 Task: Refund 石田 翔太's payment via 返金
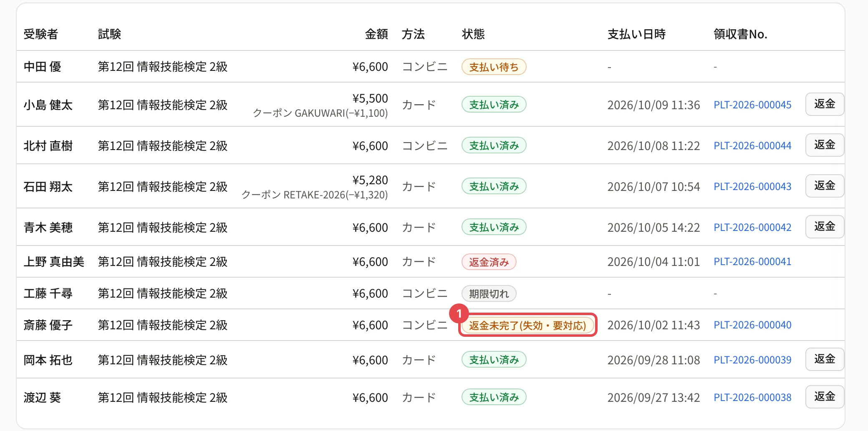(x=825, y=186)
